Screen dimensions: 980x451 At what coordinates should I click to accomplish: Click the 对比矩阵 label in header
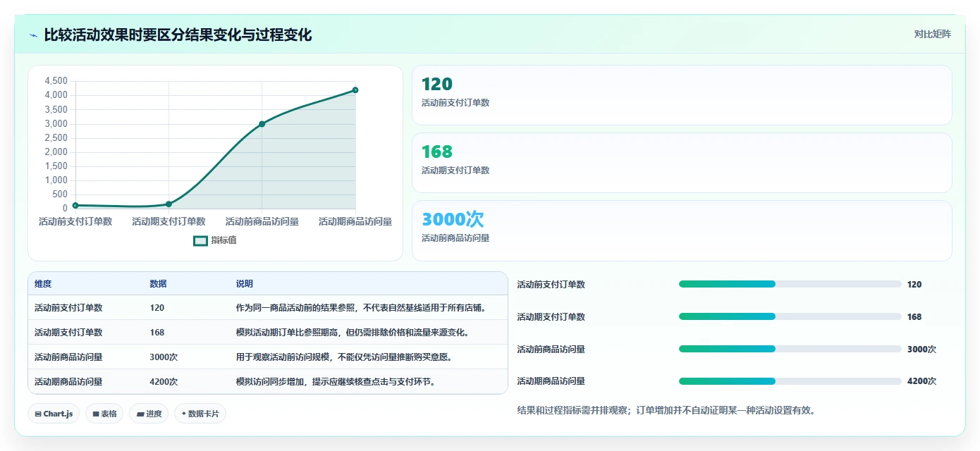point(932,34)
